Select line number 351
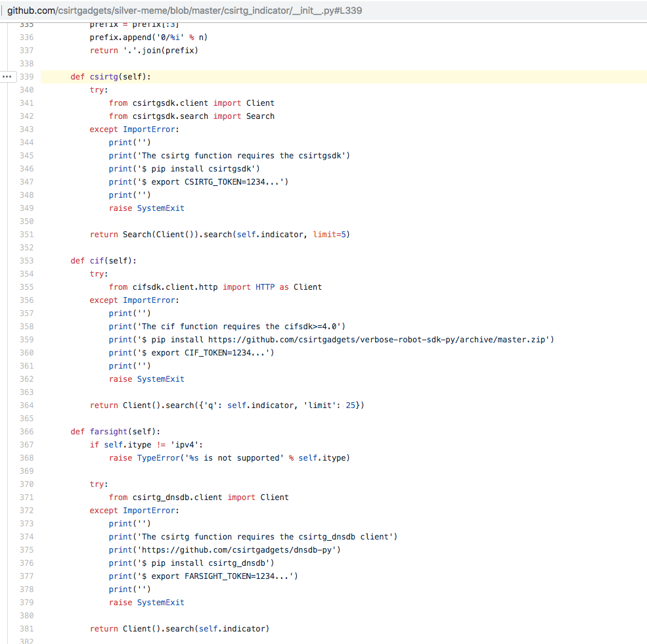The height and width of the screenshot is (644, 647). tap(27, 235)
